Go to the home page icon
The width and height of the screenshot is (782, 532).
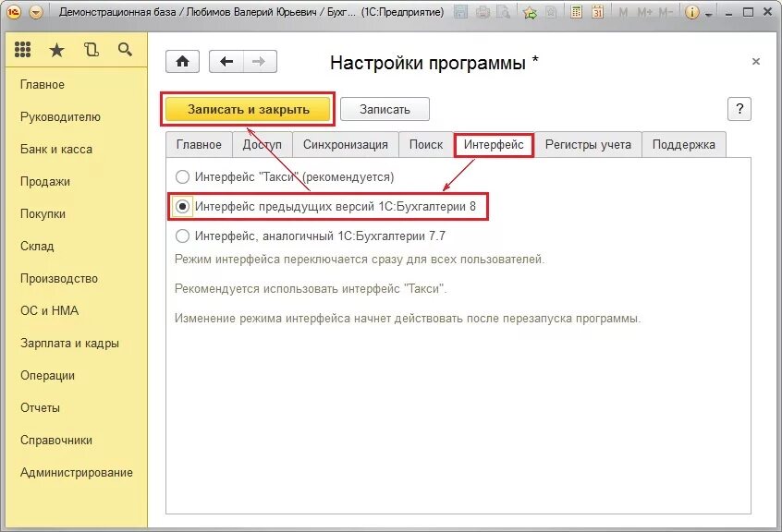point(182,62)
